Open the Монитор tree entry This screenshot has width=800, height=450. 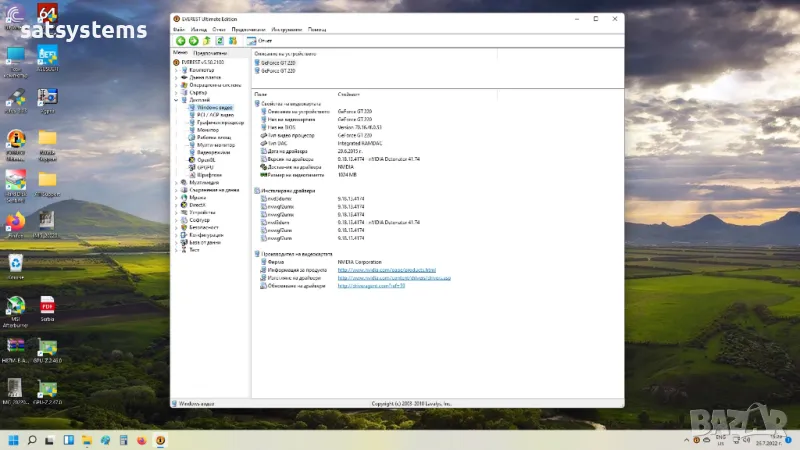click(x=208, y=130)
